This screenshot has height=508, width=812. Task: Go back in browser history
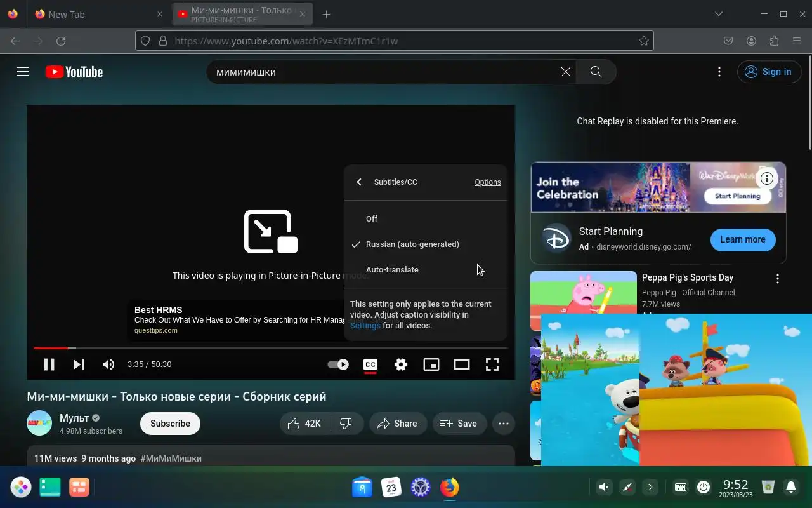click(15, 41)
